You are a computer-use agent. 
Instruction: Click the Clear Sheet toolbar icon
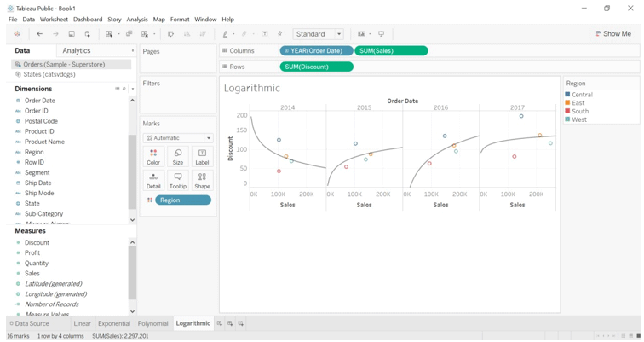pos(145,34)
